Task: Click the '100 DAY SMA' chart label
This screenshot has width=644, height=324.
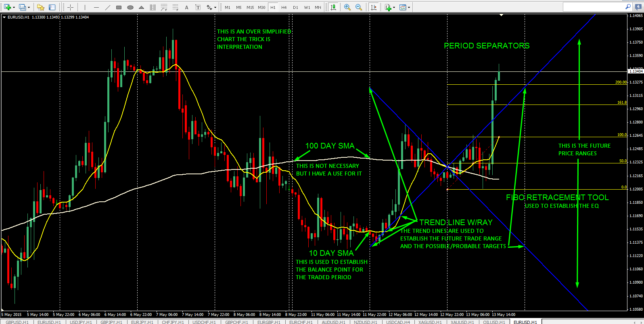Action: [330, 146]
